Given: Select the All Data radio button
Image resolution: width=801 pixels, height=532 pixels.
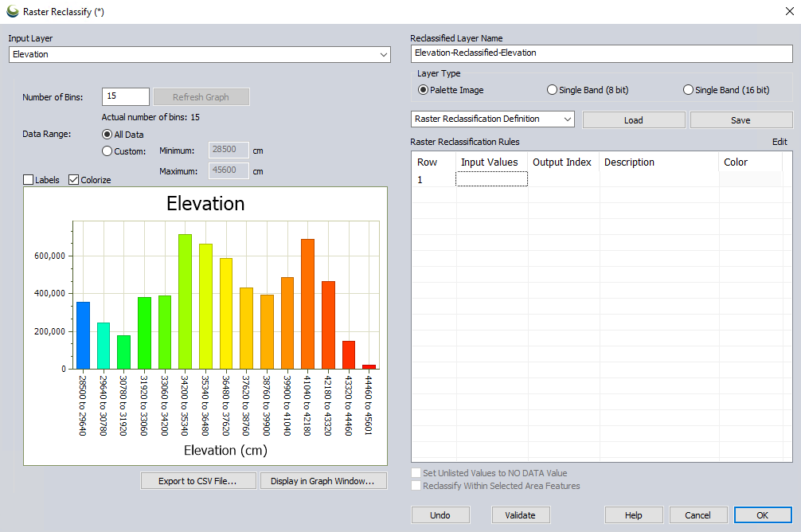Looking at the screenshot, I should (107, 135).
